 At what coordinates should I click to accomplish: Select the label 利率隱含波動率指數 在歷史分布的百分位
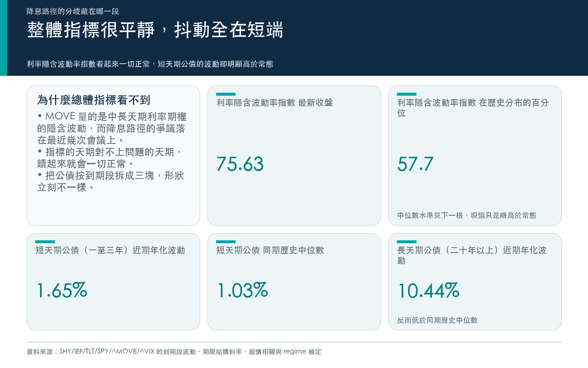point(473,108)
